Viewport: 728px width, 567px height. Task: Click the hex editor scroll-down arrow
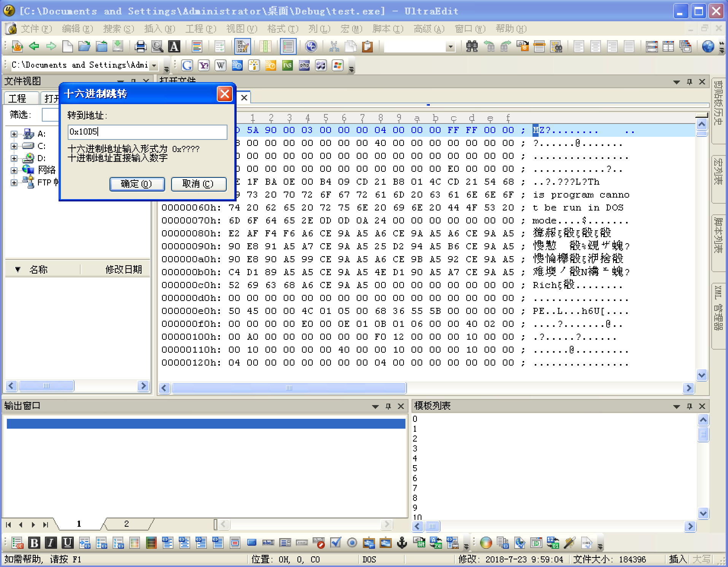click(x=702, y=375)
